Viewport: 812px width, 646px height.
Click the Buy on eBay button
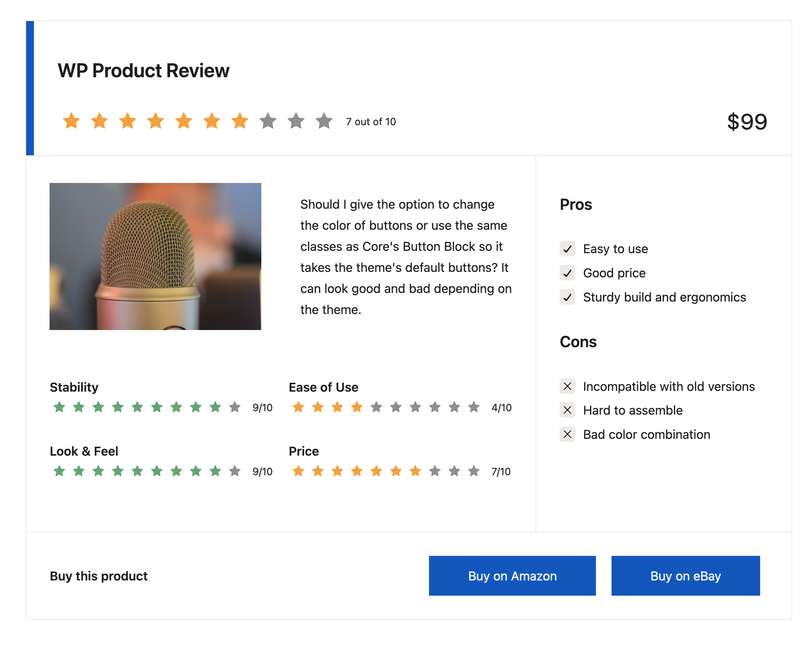(x=685, y=576)
